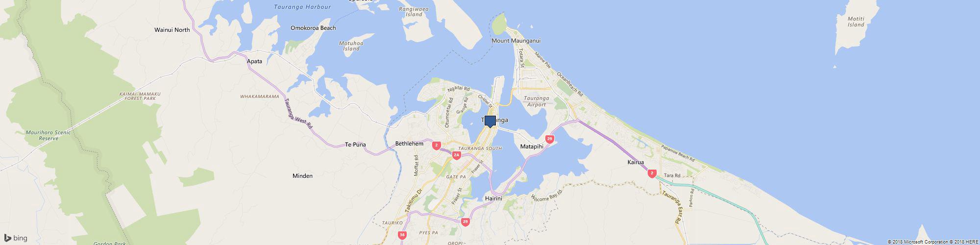Click the Te Puna town label
This screenshot has height=245, width=980.
(x=356, y=145)
